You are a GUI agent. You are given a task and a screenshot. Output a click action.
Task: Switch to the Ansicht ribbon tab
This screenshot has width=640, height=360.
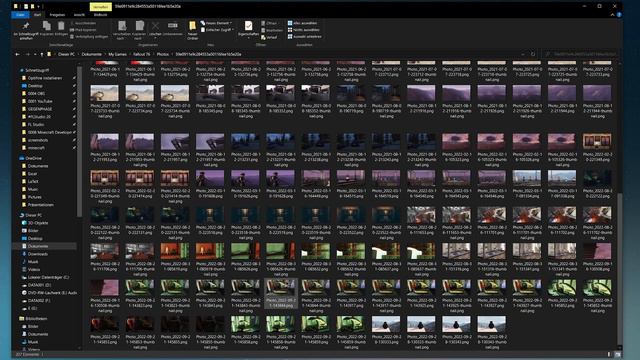79,15
